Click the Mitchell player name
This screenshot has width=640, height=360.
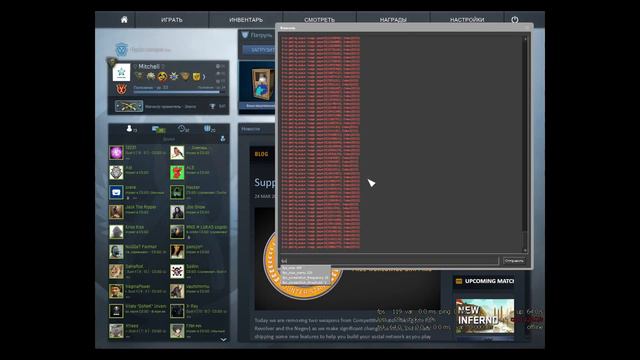click(x=149, y=66)
